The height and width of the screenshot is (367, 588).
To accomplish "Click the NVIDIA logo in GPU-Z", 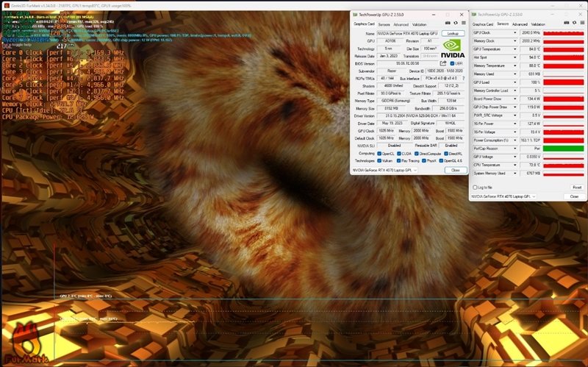I will pos(453,49).
